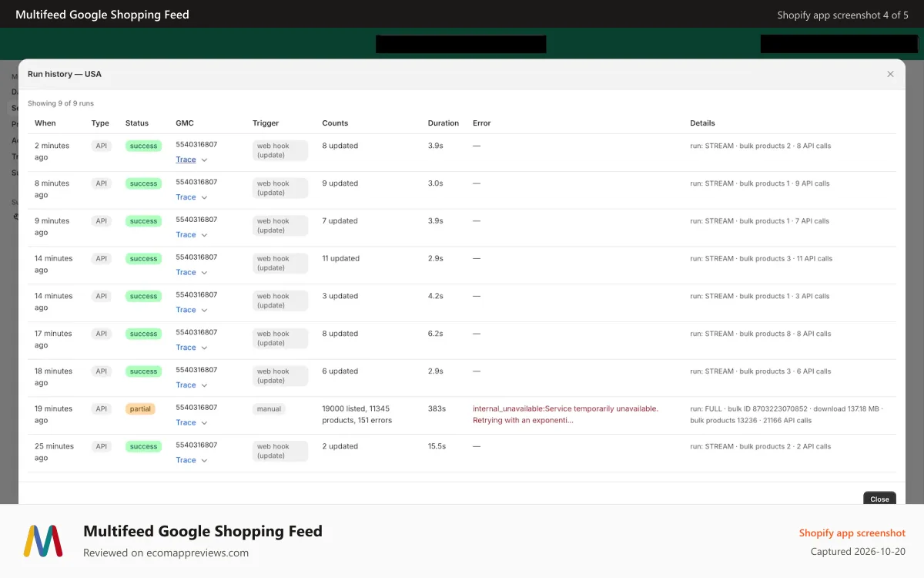This screenshot has height=578, width=924.
Task: Expand Trace in the 18 minutes ago row
Action: coord(192,385)
